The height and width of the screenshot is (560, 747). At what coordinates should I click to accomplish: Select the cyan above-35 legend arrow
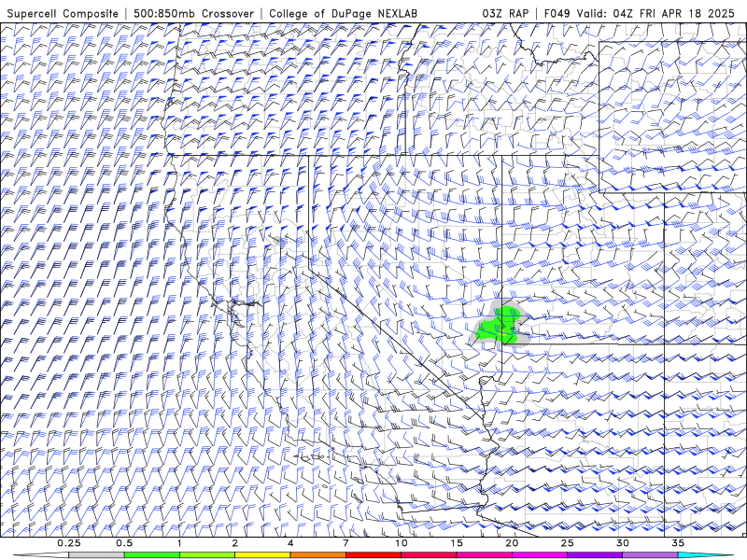point(706,555)
